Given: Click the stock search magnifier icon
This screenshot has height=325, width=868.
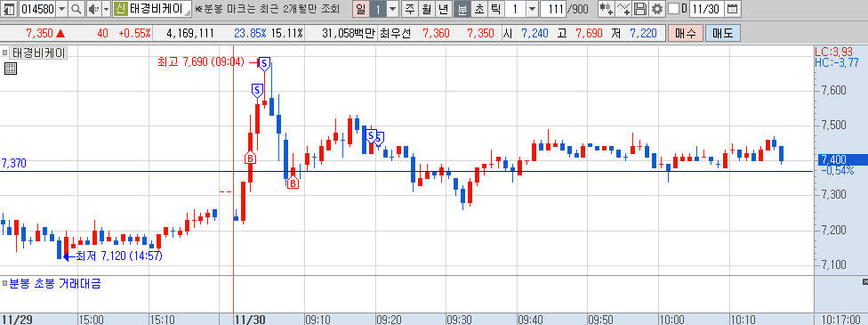Looking at the screenshot, I should (x=76, y=9).
